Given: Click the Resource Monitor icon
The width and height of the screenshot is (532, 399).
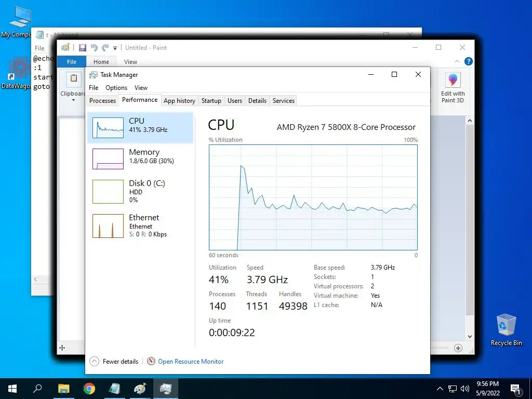Looking at the screenshot, I should click(x=151, y=362).
